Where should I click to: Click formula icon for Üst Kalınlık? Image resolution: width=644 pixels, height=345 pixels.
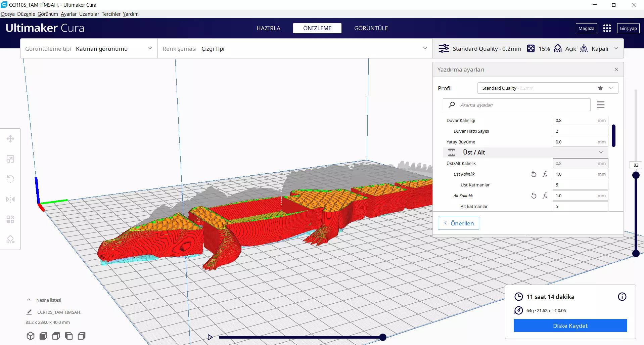[545, 174]
